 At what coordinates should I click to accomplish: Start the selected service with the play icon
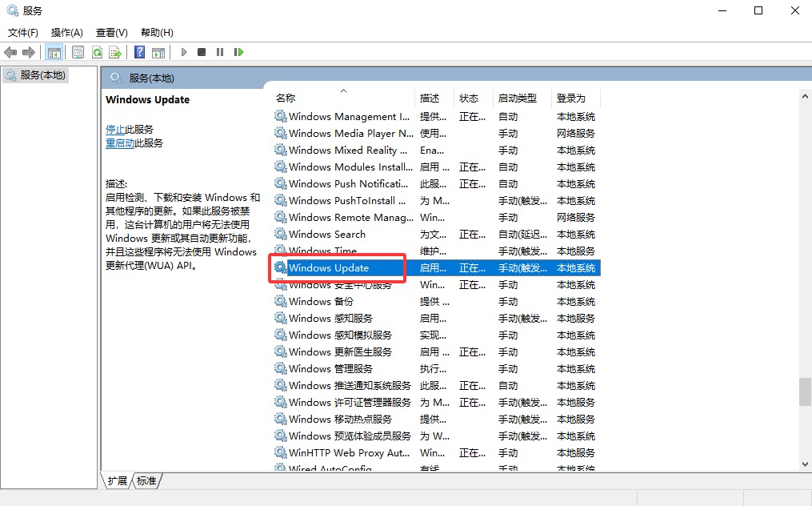(x=183, y=52)
